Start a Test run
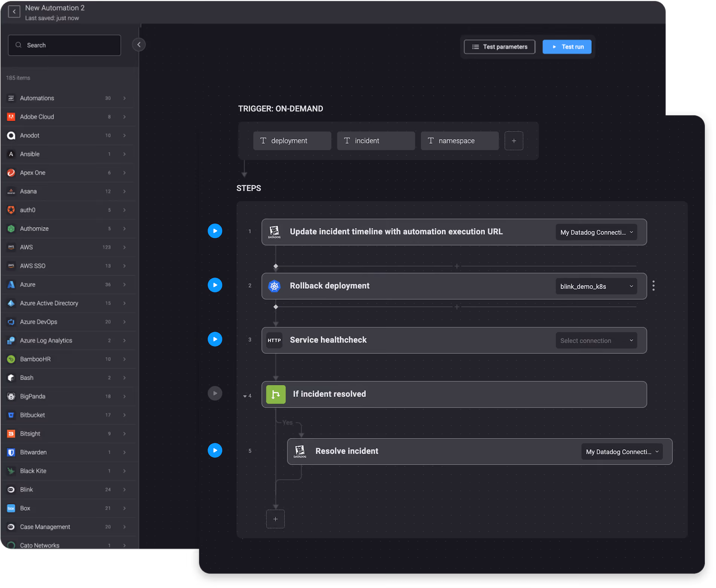The height and width of the screenshot is (588, 716). coord(567,47)
